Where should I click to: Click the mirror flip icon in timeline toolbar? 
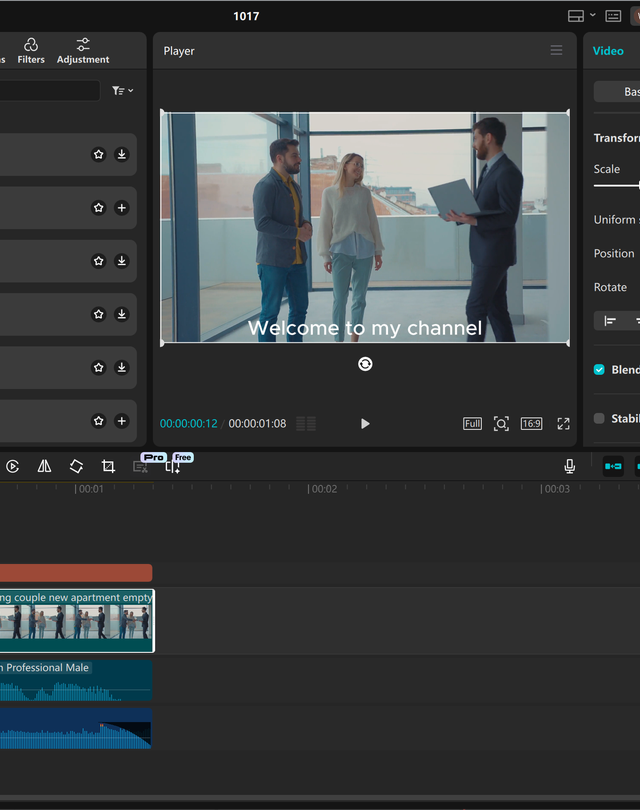coord(44,466)
